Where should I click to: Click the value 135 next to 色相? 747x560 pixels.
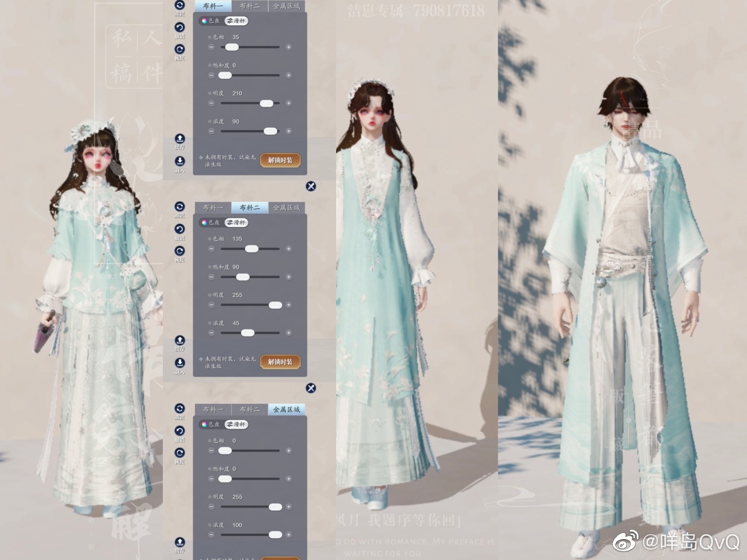click(237, 239)
